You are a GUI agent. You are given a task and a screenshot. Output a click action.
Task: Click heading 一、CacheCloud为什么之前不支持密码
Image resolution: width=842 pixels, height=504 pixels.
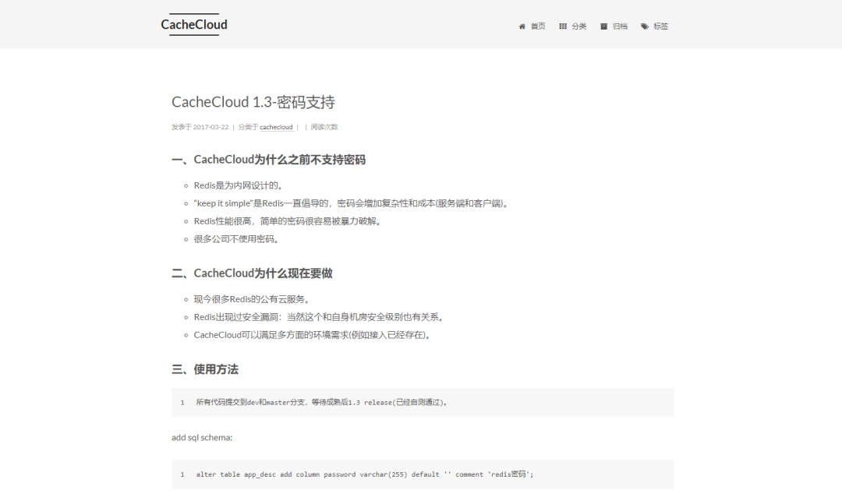(x=268, y=160)
